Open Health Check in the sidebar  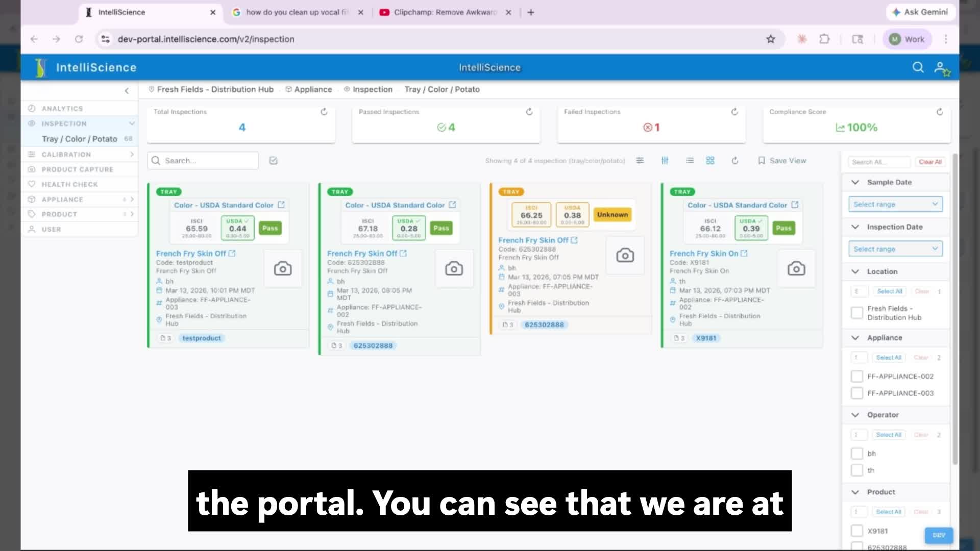[69, 184]
